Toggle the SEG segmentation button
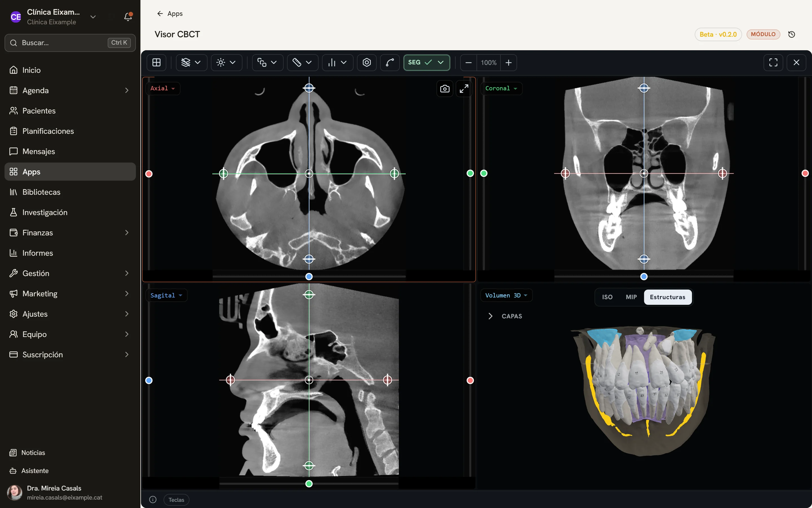Image resolution: width=812 pixels, height=508 pixels. 427,62
